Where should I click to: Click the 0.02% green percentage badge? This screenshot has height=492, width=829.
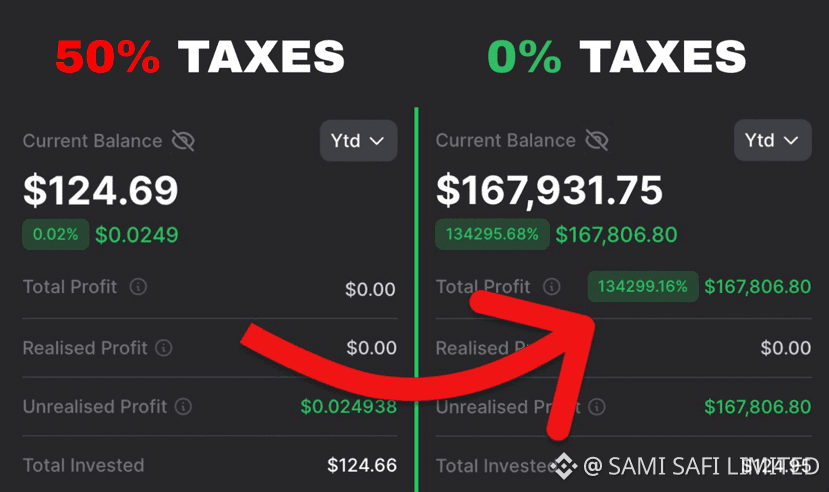point(56,235)
